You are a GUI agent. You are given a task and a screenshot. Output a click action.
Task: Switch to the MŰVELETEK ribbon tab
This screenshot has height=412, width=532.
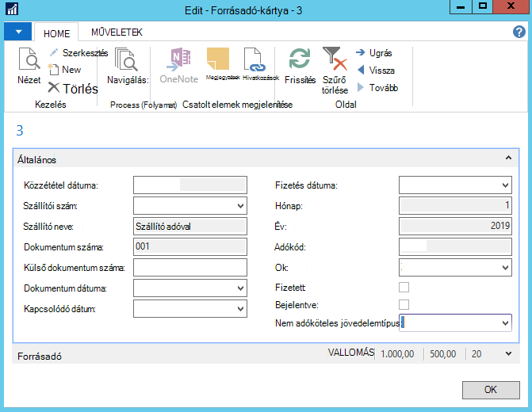pos(117,32)
